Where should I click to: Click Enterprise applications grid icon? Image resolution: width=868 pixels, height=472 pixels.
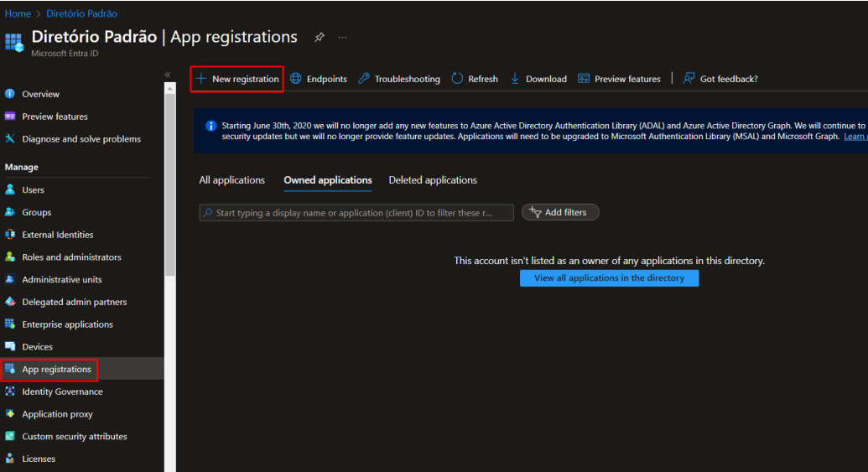point(10,324)
